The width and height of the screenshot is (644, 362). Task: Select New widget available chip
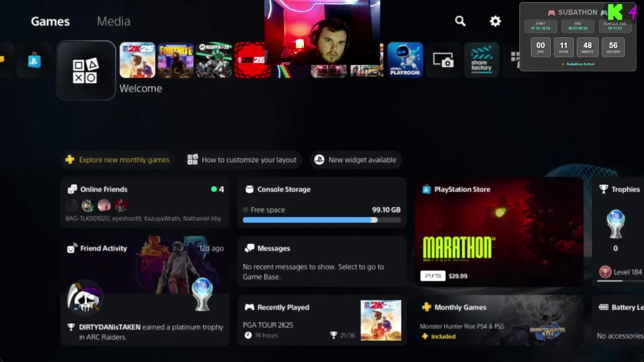pyautogui.click(x=356, y=160)
